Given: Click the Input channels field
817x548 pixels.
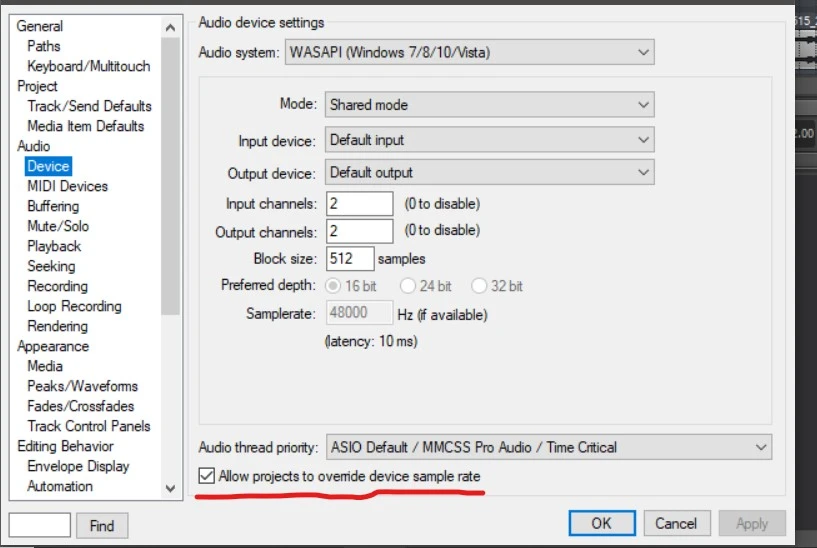Looking at the screenshot, I should pyautogui.click(x=360, y=203).
